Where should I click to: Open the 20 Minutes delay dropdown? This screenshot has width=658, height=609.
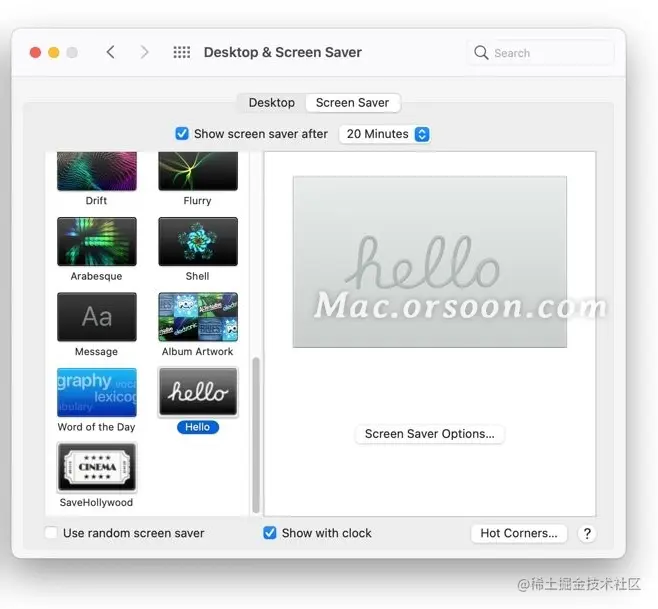coord(385,134)
